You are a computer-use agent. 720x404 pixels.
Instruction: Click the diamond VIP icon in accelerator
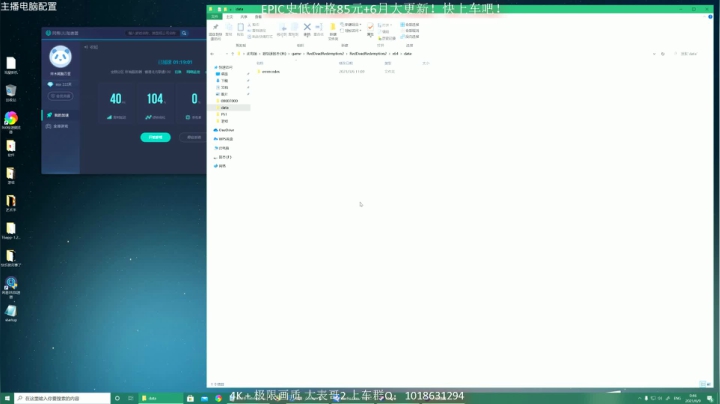click(50, 84)
